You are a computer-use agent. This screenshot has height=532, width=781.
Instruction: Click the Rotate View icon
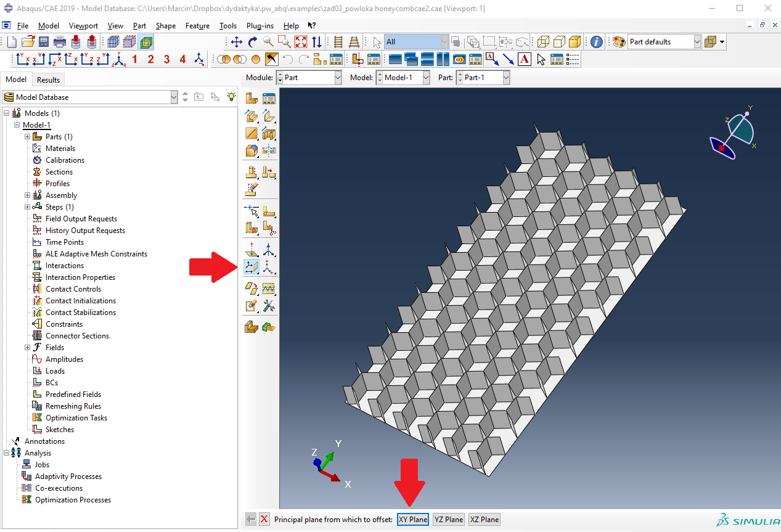252,42
